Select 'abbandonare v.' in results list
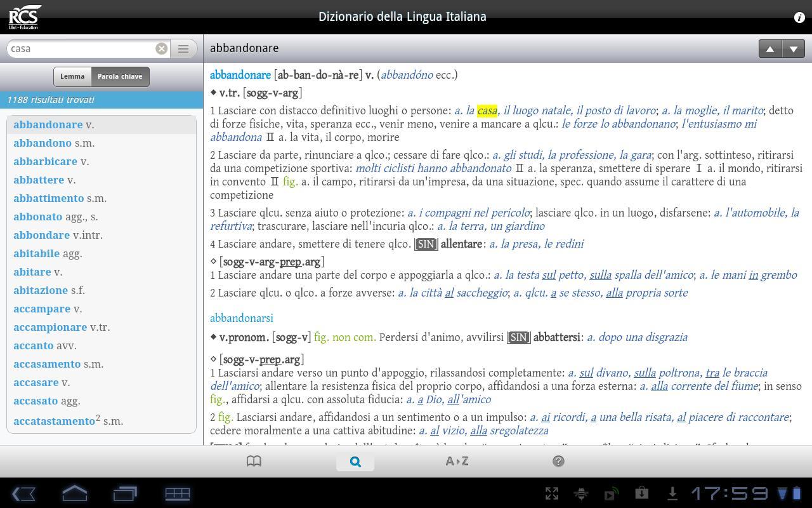This screenshot has width=812, height=508. tap(101, 124)
